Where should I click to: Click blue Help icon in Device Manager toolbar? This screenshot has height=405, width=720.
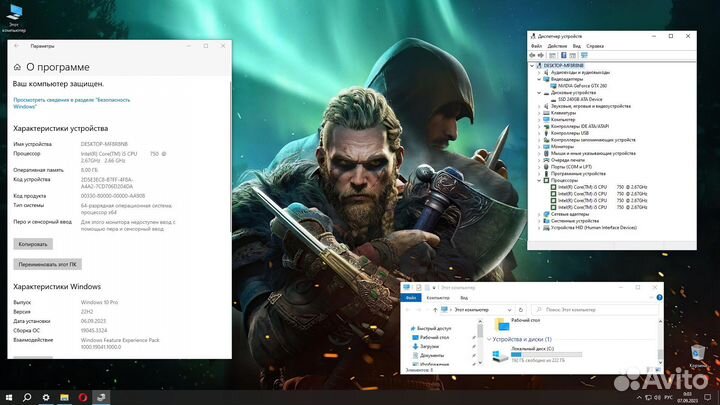pos(563,56)
